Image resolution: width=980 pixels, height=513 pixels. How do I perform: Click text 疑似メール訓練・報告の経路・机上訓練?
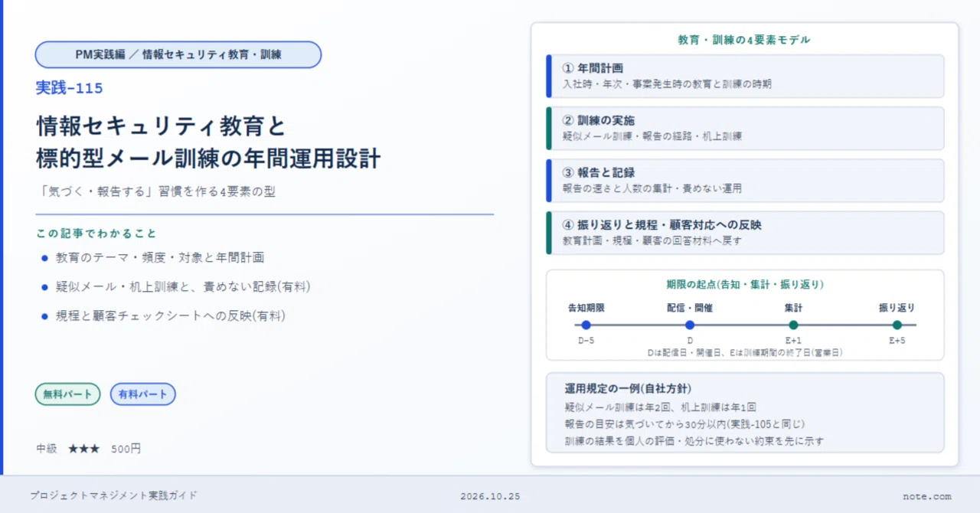(652, 136)
